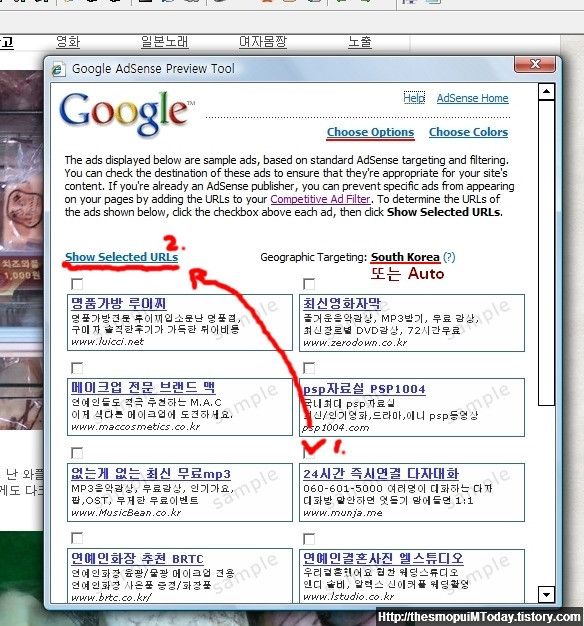This screenshot has height=626, width=584.
Task: Open the psp자료실 PSP1004 ad title
Action: (364, 389)
